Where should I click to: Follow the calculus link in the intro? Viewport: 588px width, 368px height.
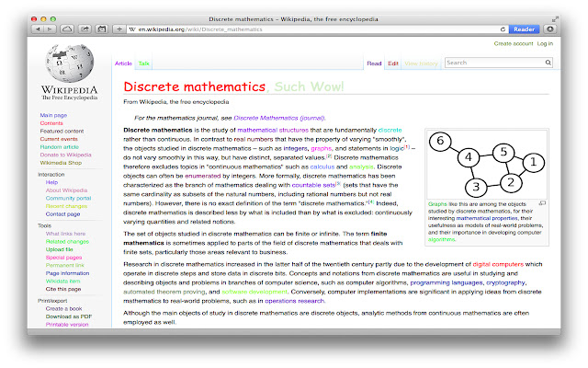[x=322, y=167]
